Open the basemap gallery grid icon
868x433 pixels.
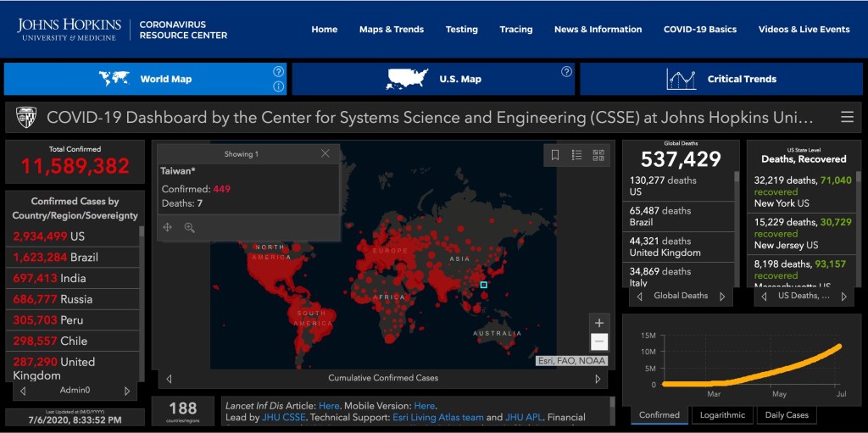tap(598, 155)
